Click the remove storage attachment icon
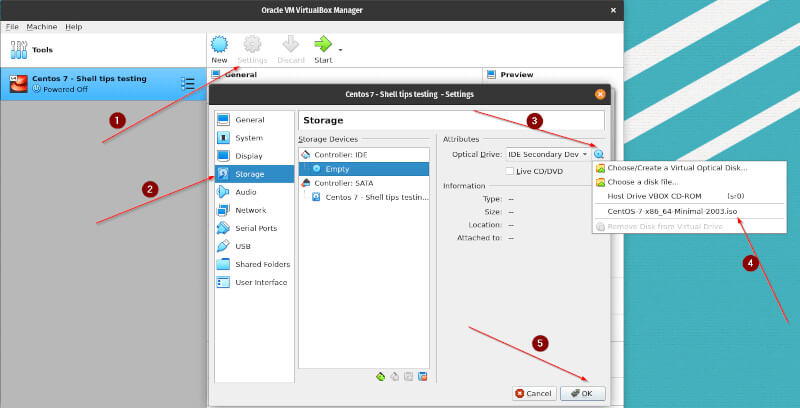This screenshot has height=408, width=800. tap(422, 377)
